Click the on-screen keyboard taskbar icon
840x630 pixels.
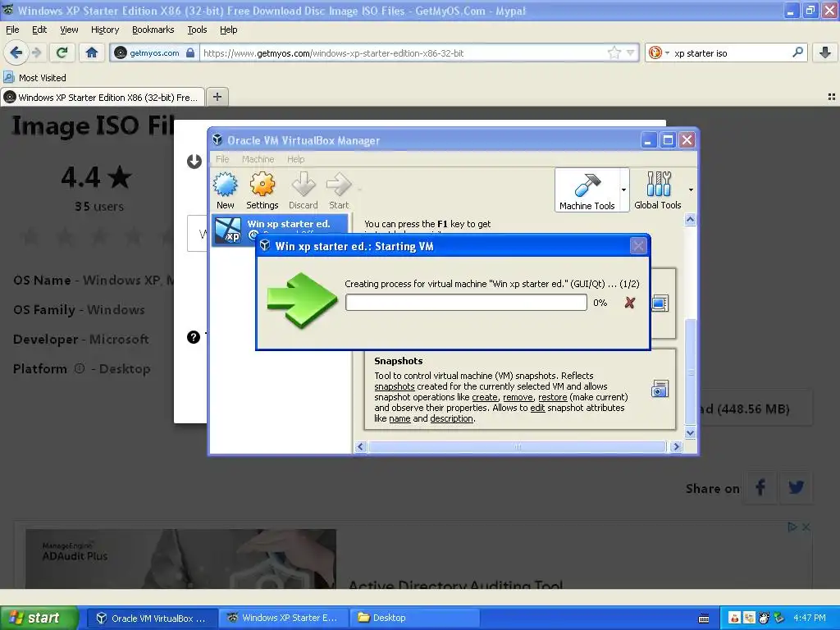pos(704,619)
